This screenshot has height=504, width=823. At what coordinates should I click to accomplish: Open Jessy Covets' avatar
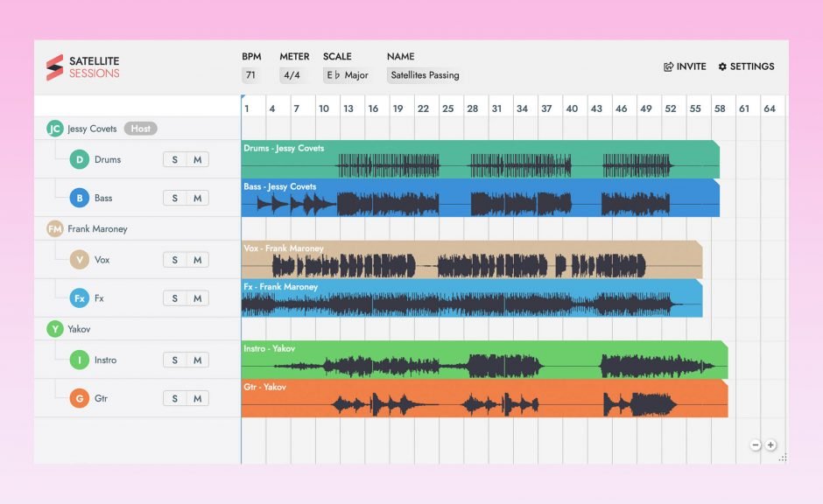55,128
